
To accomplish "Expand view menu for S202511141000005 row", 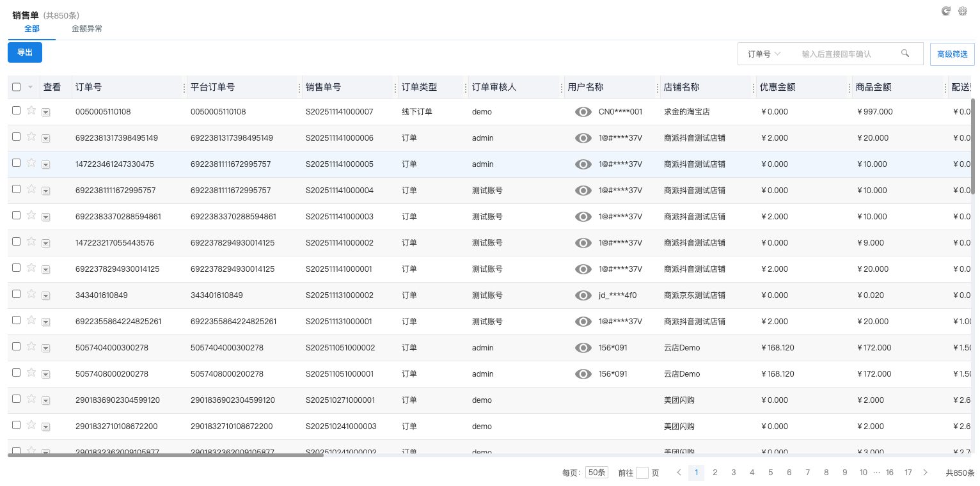I will [45, 165].
